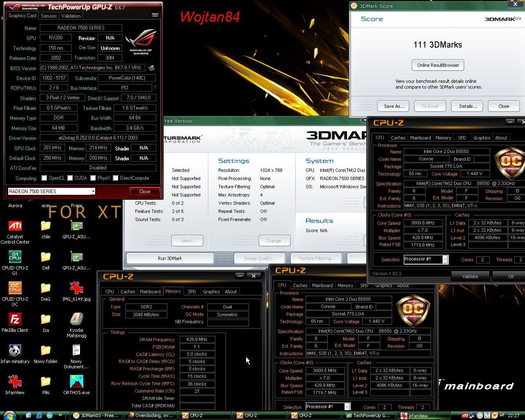Click Bus Interface question mark in GPU-Z

point(155,88)
